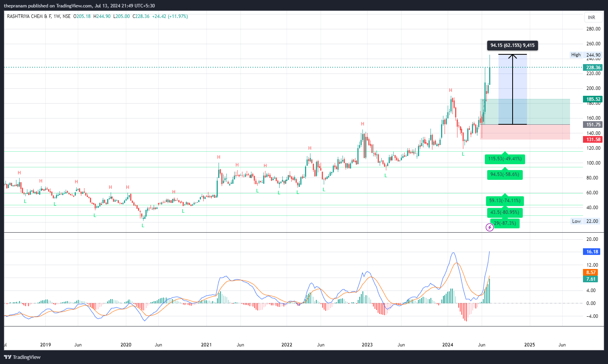Click the 131.58 stop loss price label
Image resolution: width=608 pixels, height=364 pixels.
click(593, 140)
